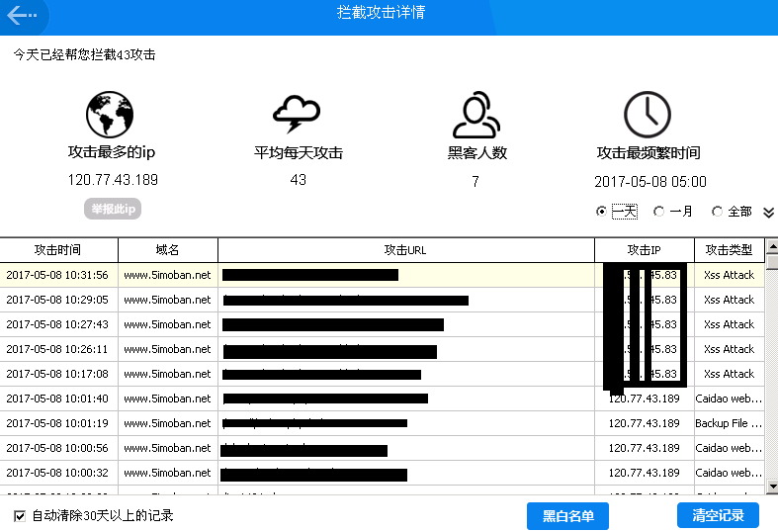The height and width of the screenshot is (532, 778).
Task: Sort by the 攻击IP column header
Action: coord(644,250)
